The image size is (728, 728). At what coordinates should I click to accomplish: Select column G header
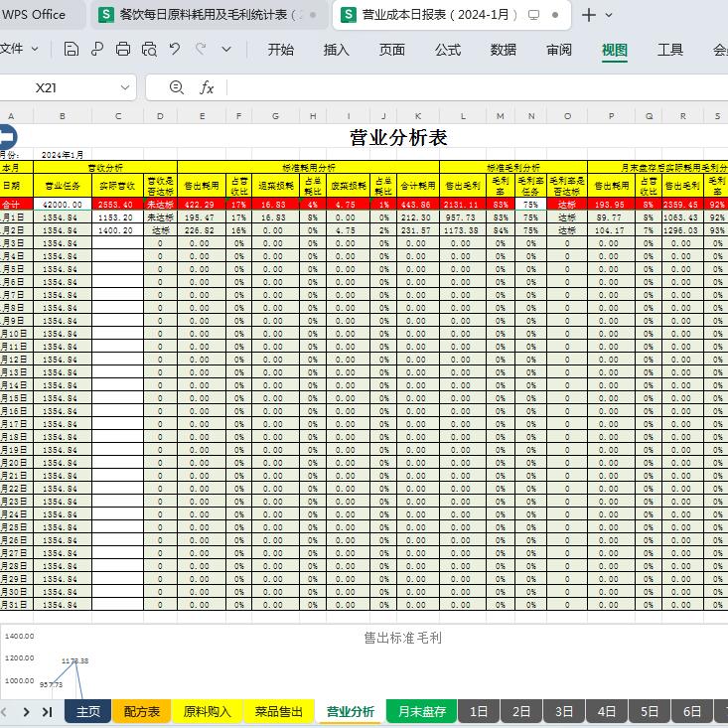(276, 116)
